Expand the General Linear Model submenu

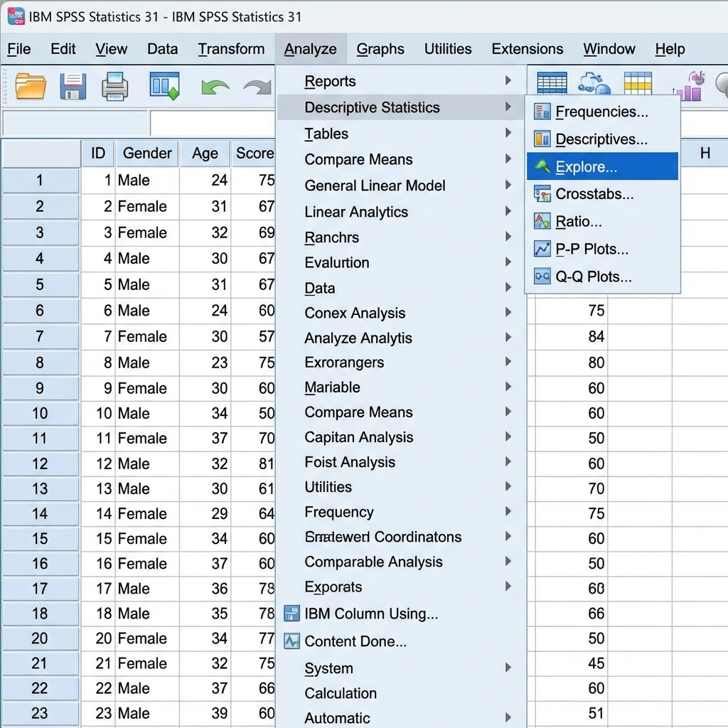click(375, 186)
